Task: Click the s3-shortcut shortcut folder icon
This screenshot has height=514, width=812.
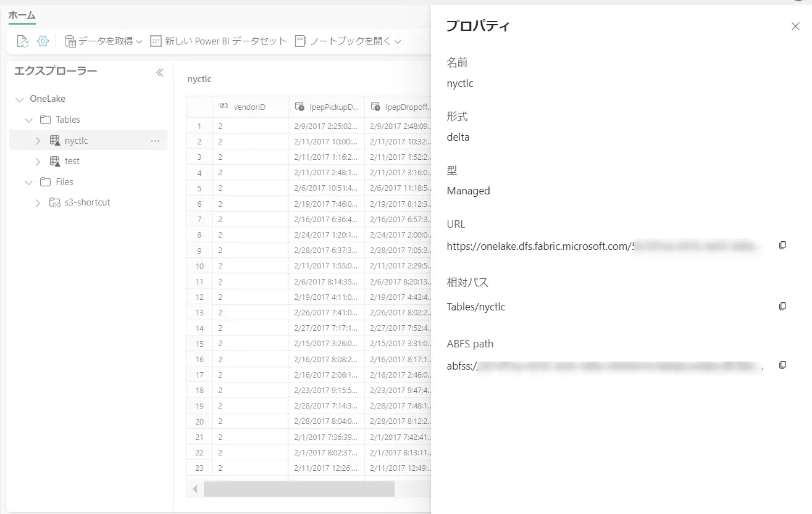Action: click(x=54, y=202)
